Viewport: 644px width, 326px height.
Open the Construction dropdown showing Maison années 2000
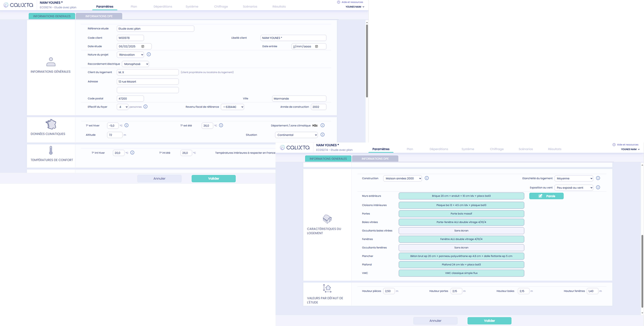point(402,178)
